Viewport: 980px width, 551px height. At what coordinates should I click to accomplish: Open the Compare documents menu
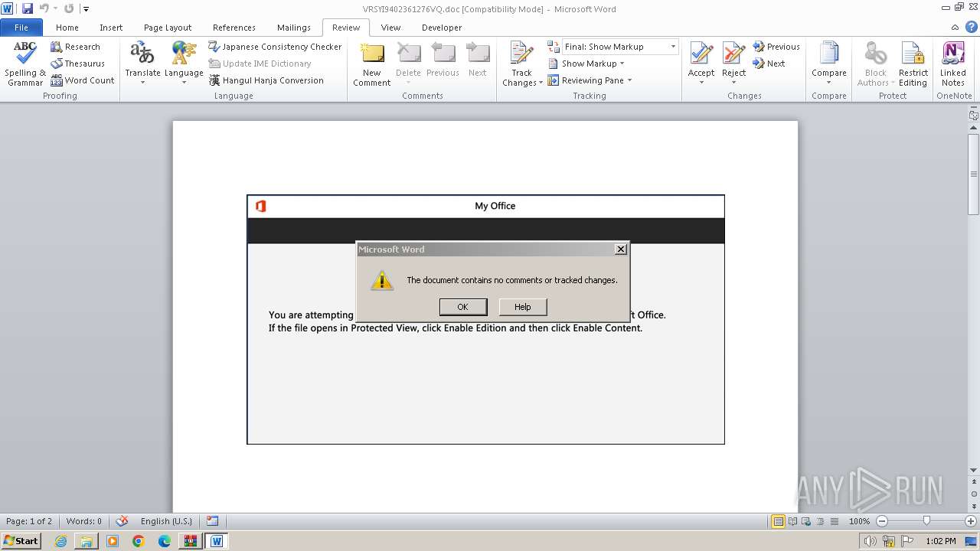pos(829,63)
